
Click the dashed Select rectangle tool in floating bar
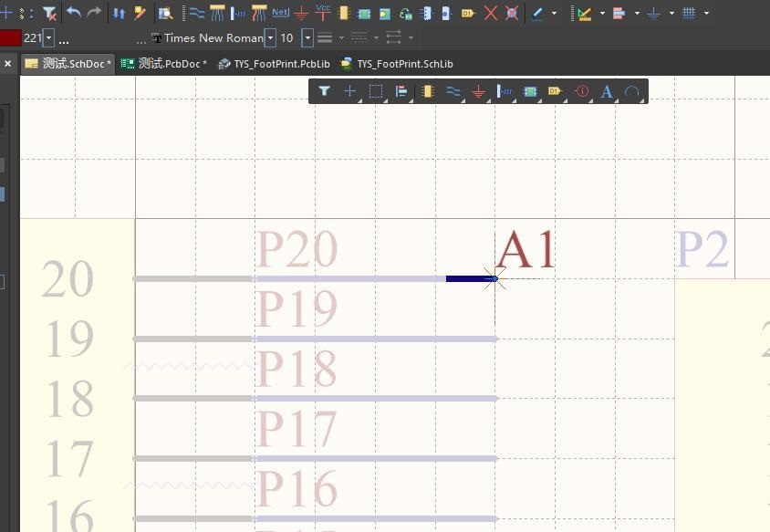click(x=375, y=91)
